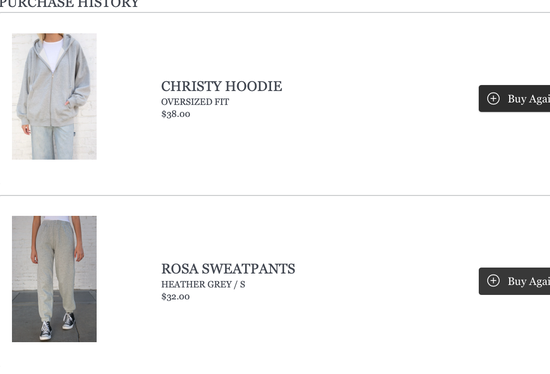Select the HEATHER GREY / S variant text

[x=203, y=285]
